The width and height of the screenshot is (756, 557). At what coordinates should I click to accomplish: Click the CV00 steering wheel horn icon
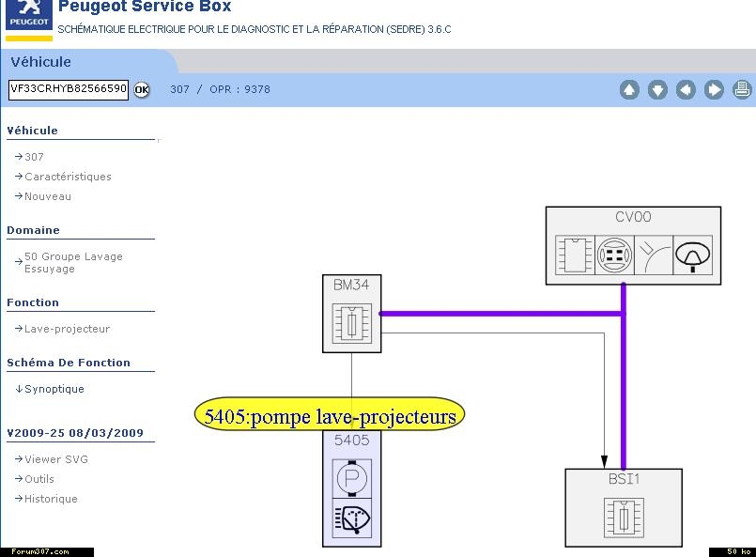[693, 255]
